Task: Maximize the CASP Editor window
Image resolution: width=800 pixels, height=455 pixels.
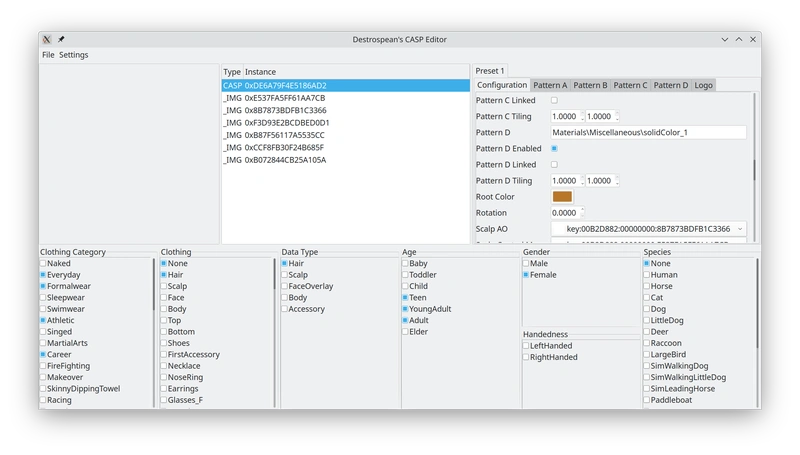Action: 739,39
